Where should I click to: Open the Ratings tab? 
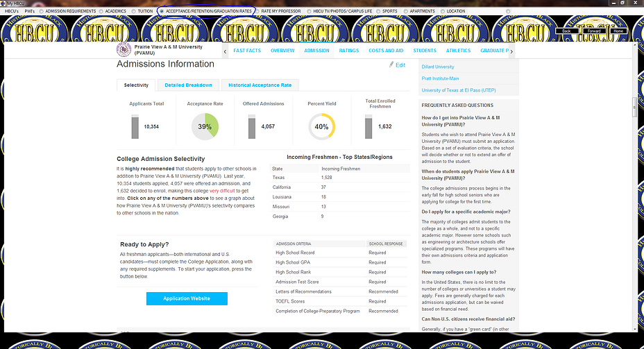pyautogui.click(x=348, y=51)
